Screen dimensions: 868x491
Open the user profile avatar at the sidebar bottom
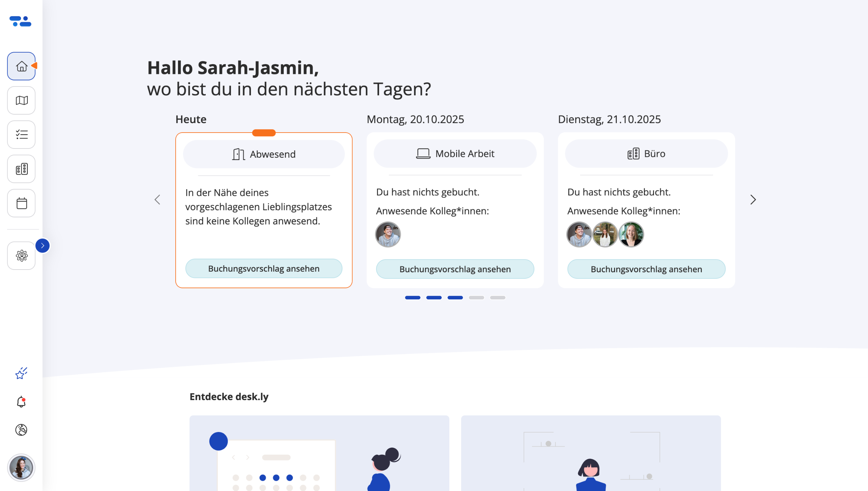(x=21, y=468)
